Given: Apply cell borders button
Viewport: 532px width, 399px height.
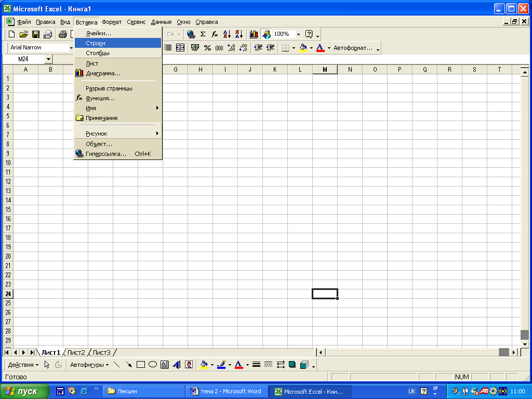Looking at the screenshot, I should pyautogui.click(x=285, y=48).
